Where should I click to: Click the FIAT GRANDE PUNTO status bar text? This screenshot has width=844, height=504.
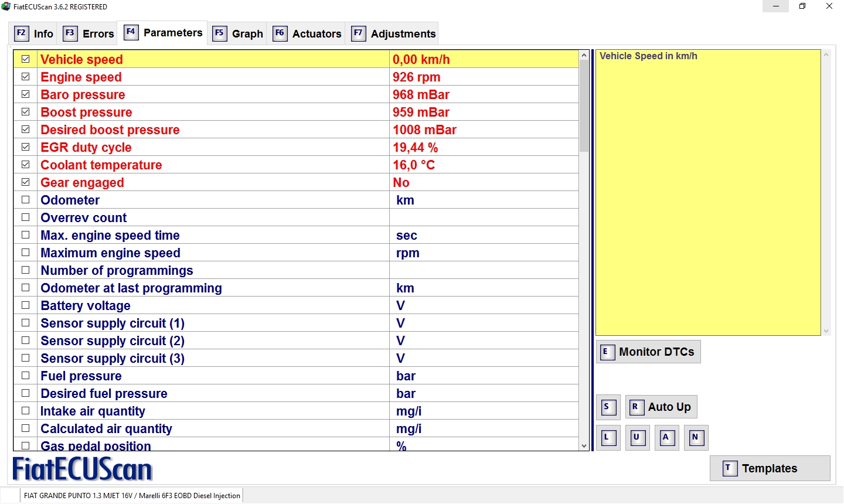tap(132, 495)
